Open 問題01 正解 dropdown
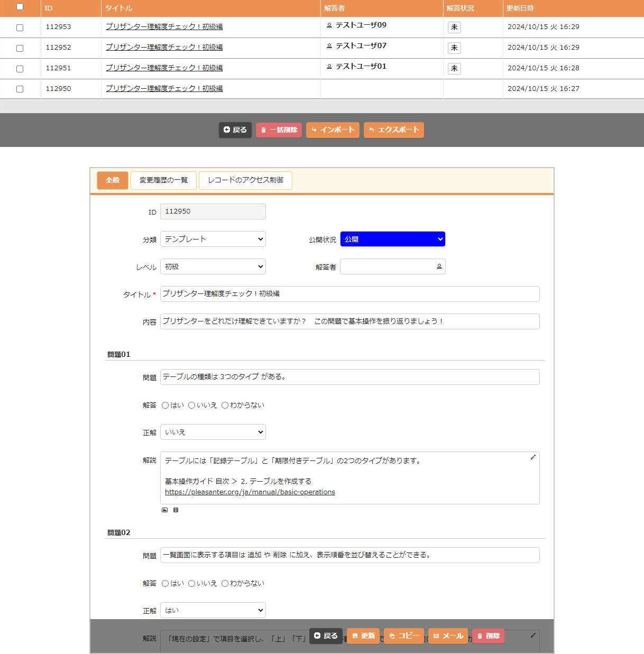 [x=213, y=432]
